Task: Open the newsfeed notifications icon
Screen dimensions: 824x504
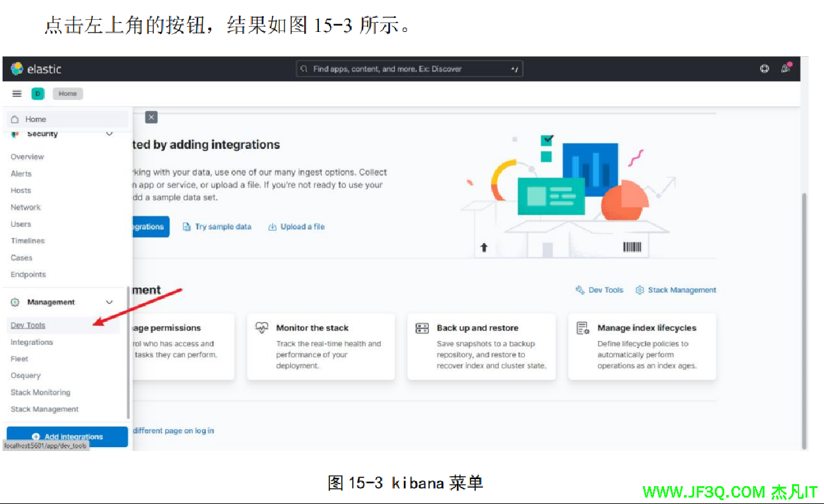Action: [x=786, y=69]
